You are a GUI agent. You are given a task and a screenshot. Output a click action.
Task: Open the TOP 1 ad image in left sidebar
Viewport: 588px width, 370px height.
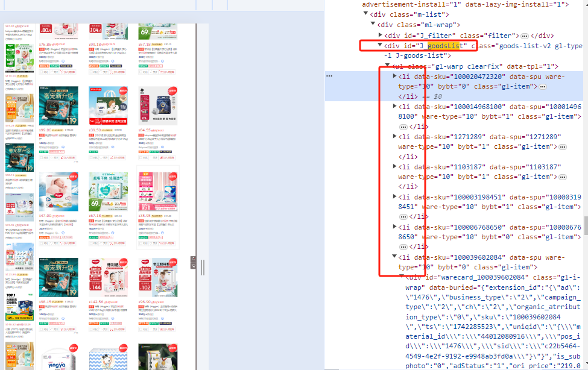click(19, 307)
